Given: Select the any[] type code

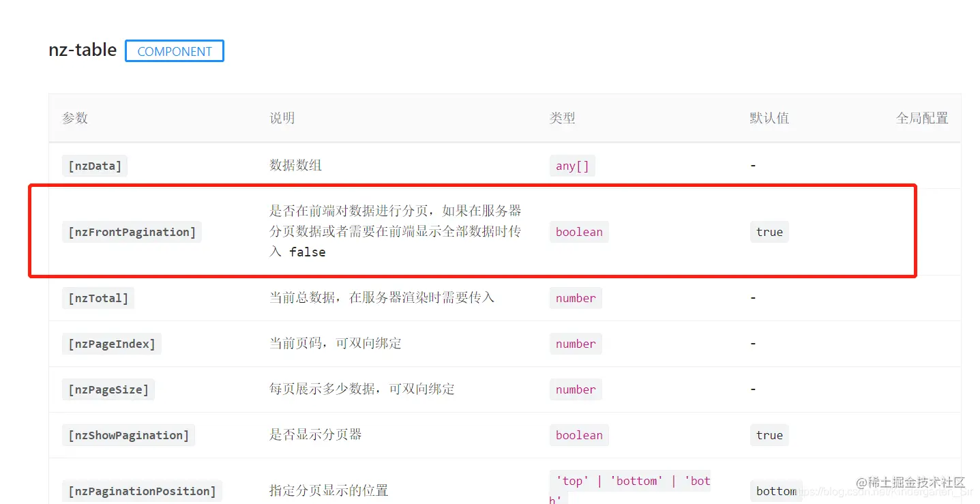Looking at the screenshot, I should coord(572,166).
